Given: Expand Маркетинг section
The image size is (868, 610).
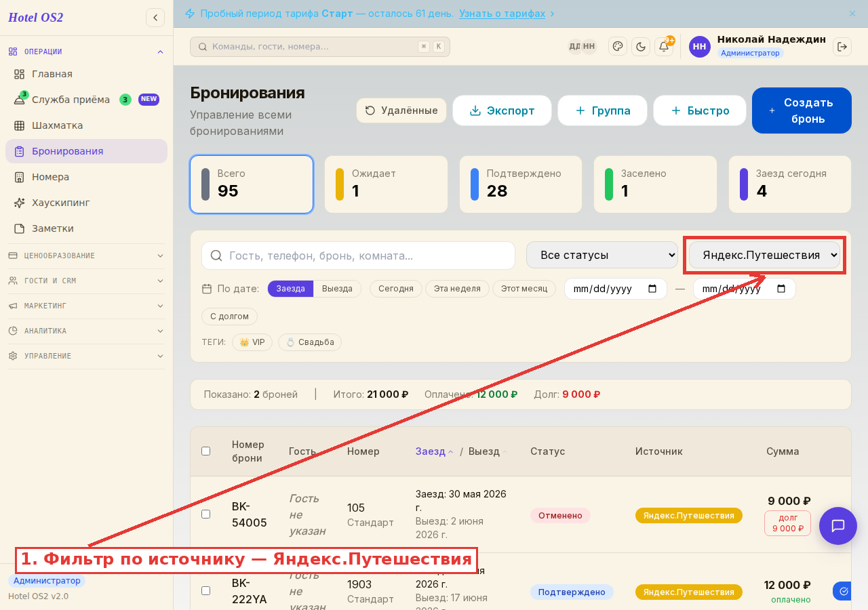Looking at the screenshot, I should [87, 306].
